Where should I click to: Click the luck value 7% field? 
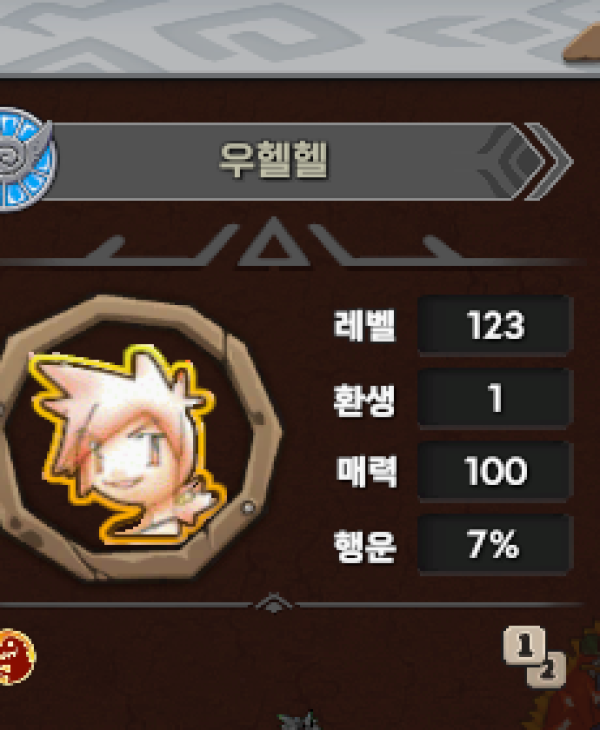click(495, 544)
